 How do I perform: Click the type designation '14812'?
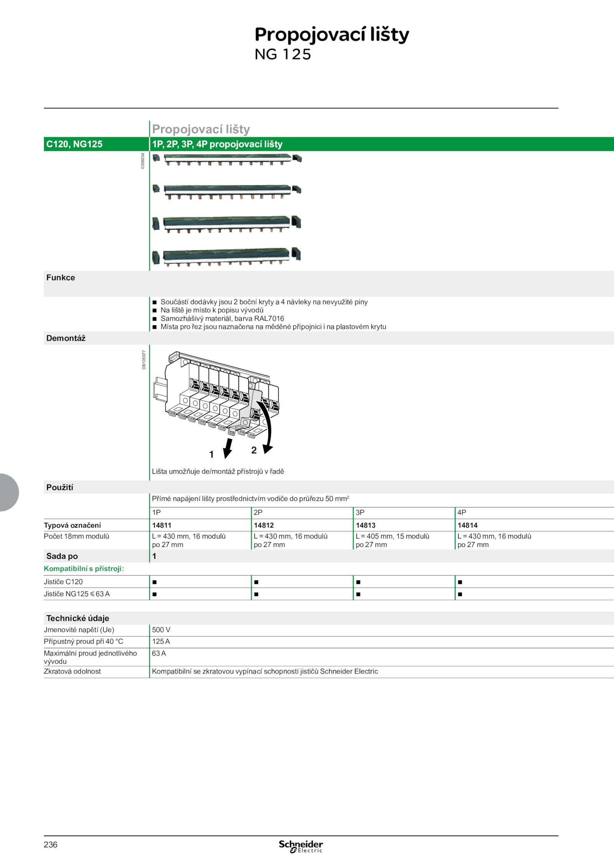(264, 525)
